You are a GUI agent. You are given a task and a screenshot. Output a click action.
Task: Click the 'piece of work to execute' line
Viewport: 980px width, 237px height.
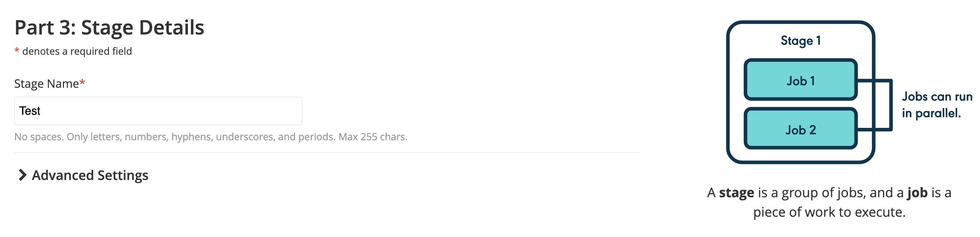pos(829,212)
